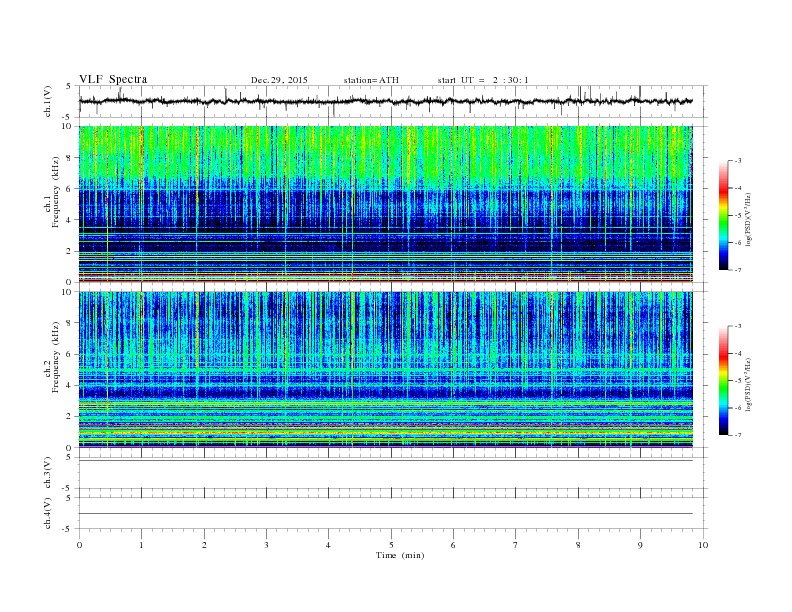
Task: Click the "8" kHz tick of ch.1 spectrogram
Action: click(70, 158)
